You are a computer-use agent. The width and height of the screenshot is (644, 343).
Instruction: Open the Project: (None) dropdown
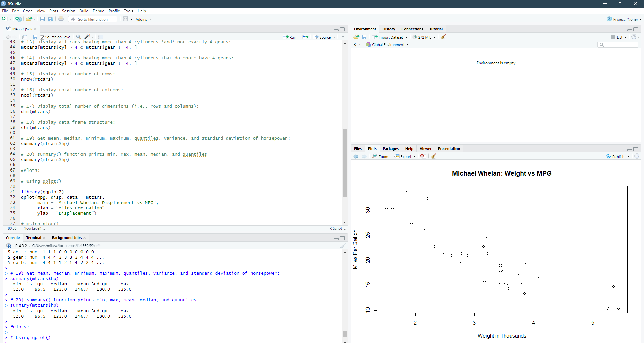click(624, 19)
